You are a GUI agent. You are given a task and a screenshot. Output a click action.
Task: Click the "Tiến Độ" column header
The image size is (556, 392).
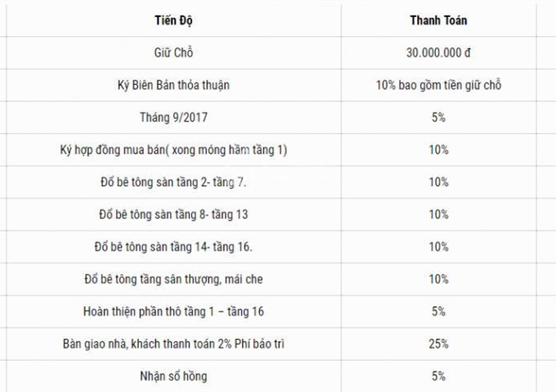[x=173, y=21]
